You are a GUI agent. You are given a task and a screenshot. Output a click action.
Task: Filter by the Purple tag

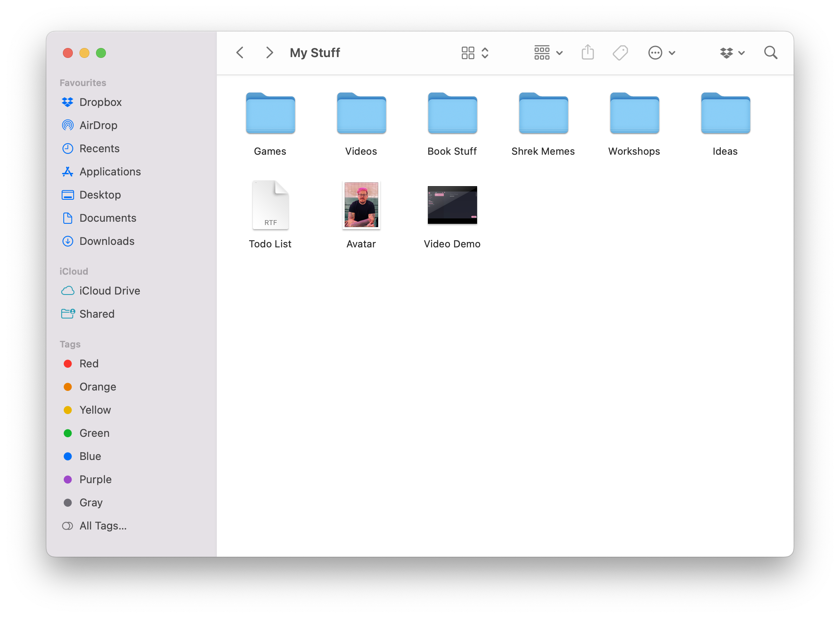tap(95, 479)
